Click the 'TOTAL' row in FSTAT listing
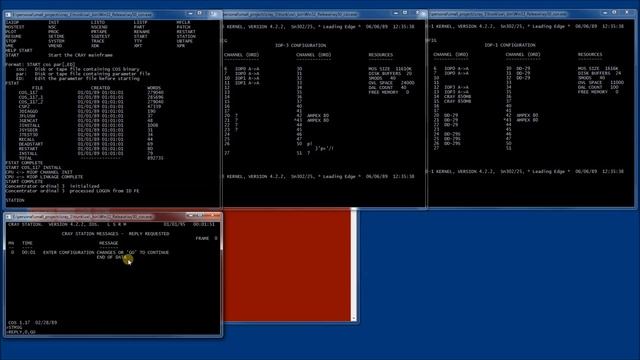 (x=91, y=158)
